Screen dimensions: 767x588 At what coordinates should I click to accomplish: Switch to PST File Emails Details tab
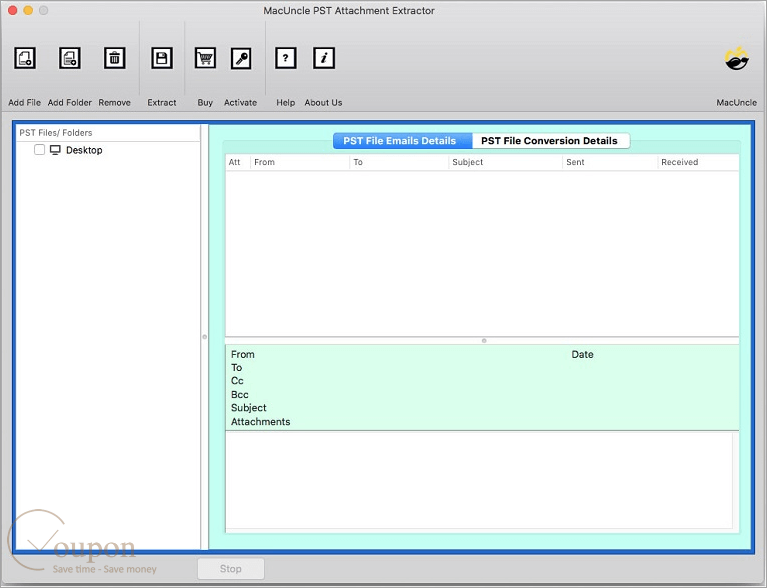pos(403,141)
